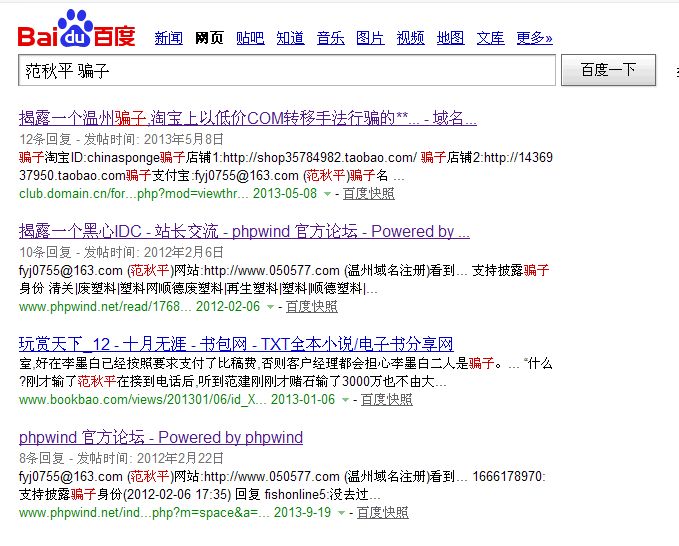Viewport: 679px width, 546px height.
Task: Open the 图片 images tab
Action: click(370, 38)
